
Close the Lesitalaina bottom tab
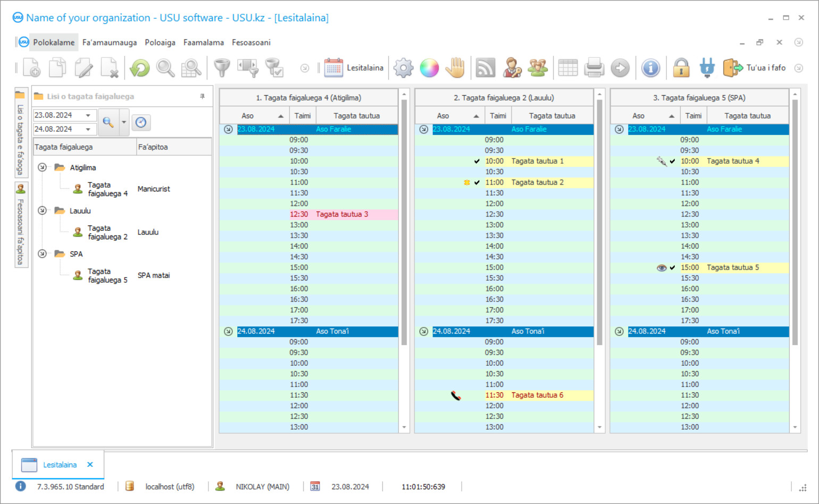tap(90, 465)
